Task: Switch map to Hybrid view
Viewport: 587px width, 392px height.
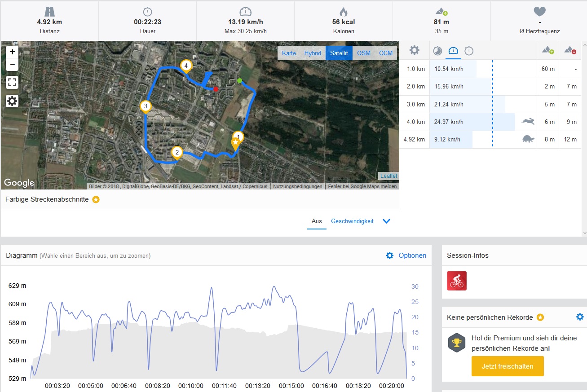Action: click(x=313, y=53)
